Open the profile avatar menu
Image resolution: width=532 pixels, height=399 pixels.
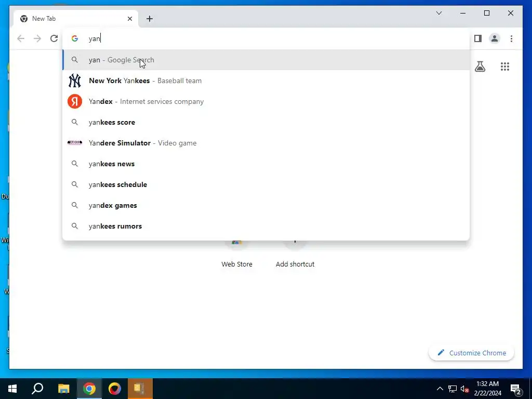pyautogui.click(x=495, y=38)
